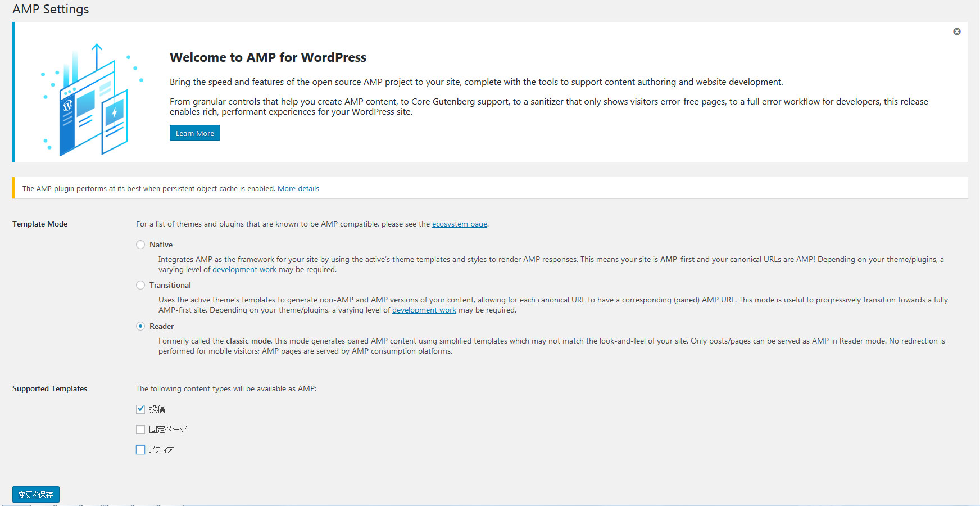Viewport: 980px width, 506px height.
Task: Click the Reader radio label text
Action: point(161,326)
